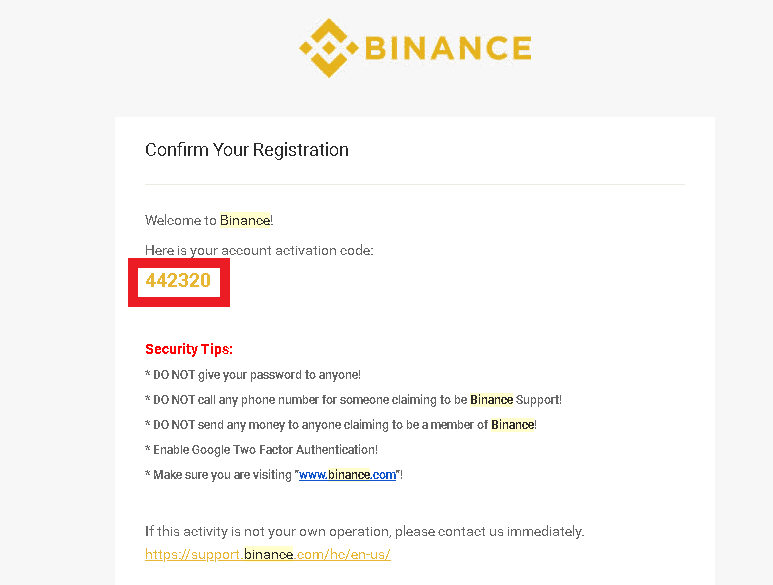Click highlighted Binance in the phone number tip
Viewport: 773px width, 585px height.
(x=492, y=399)
